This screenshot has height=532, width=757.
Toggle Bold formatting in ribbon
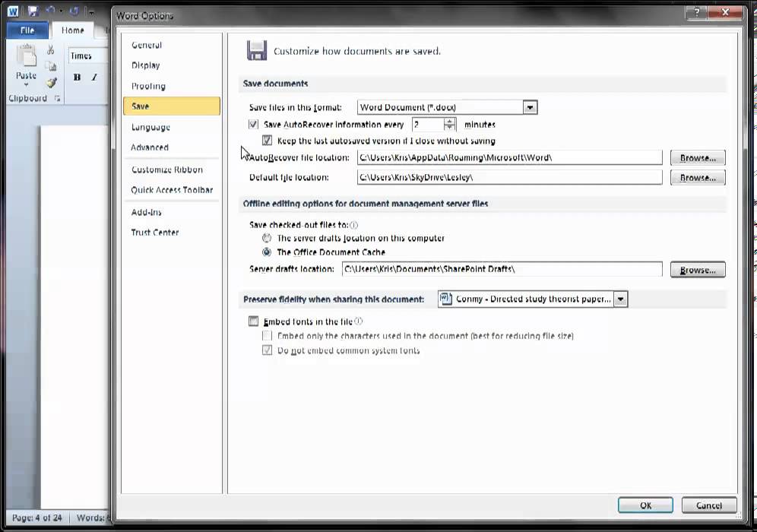(77, 78)
